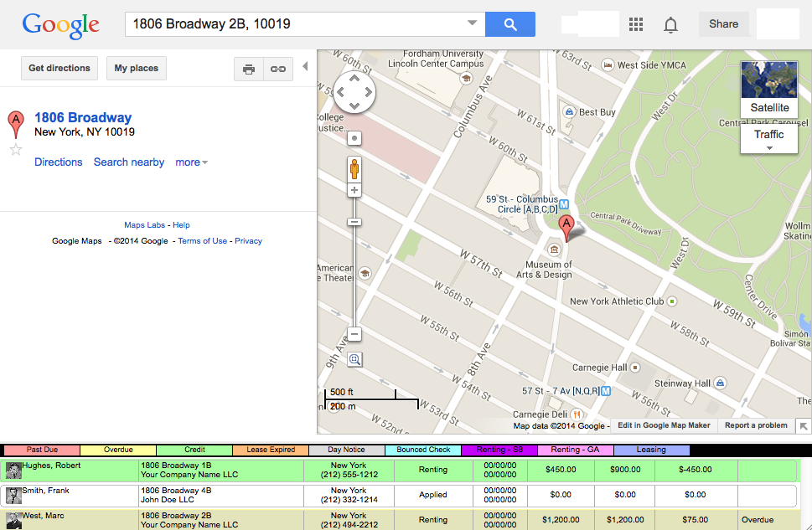
Task: Pan the map right with the arrow
Action: [368, 92]
